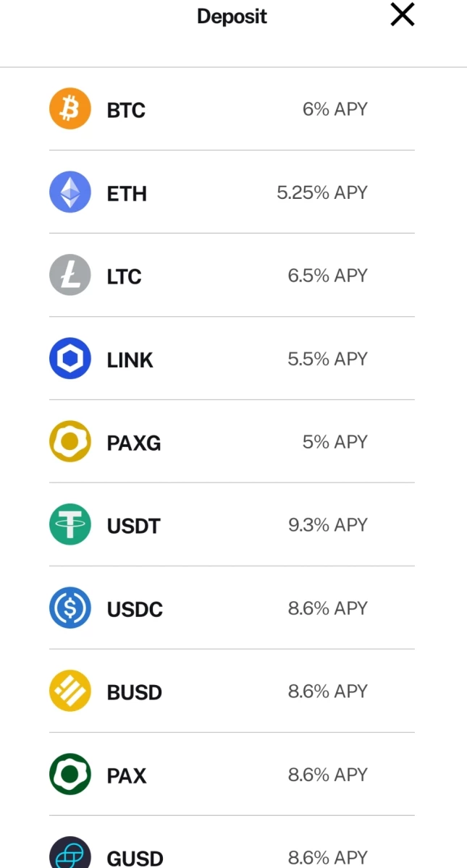467x868 pixels.
Task: Choose the ETH list entry
Action: [x=232, y=192]
